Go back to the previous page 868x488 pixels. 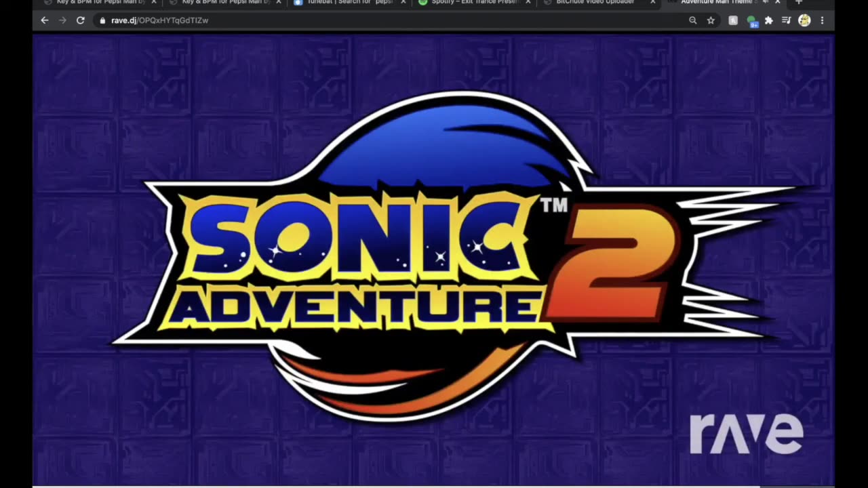[45, 20]
